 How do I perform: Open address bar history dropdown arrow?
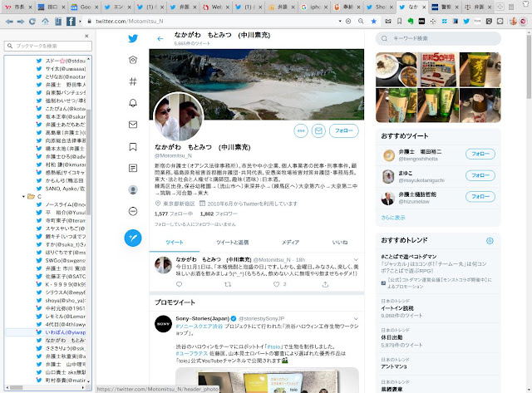click(340, 22)
